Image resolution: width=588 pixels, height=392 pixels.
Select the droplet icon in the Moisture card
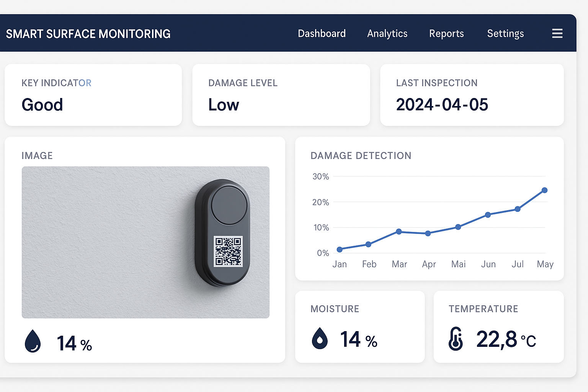pyautogui.click(x=320, y=338)
